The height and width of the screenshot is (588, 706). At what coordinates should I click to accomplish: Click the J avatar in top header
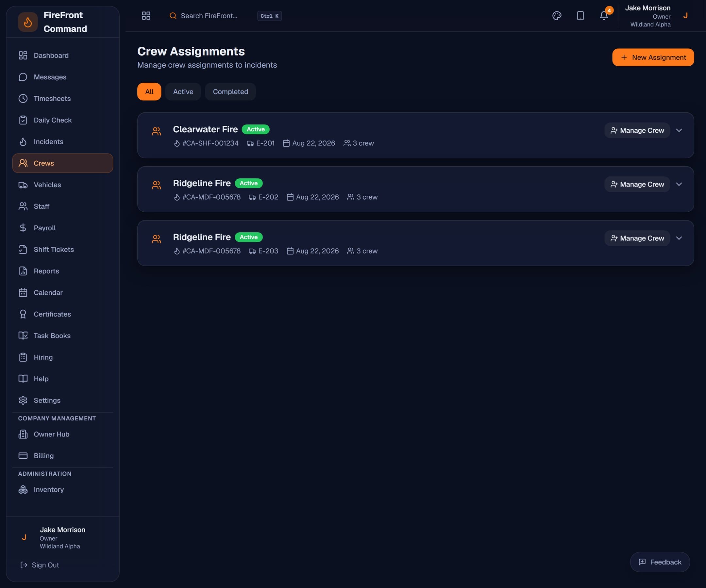point(685,16)
